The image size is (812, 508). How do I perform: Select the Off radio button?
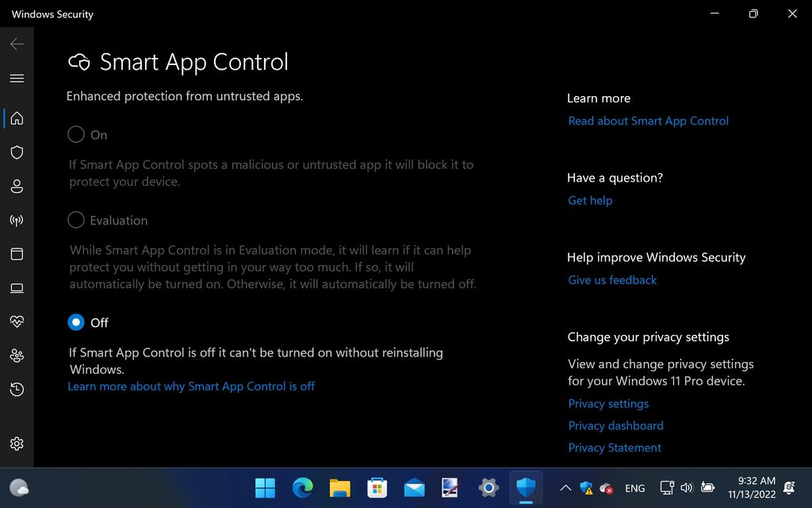(x=76, y=322)
